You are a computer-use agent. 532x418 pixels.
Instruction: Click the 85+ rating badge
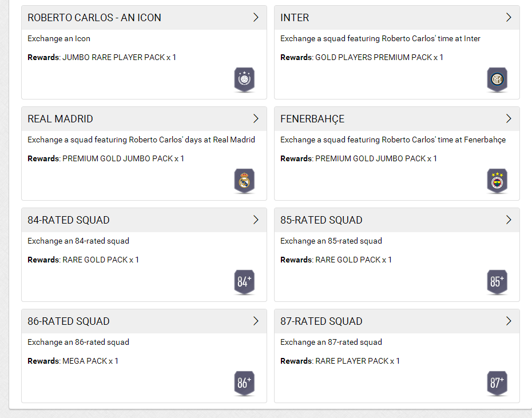(497, 282)
